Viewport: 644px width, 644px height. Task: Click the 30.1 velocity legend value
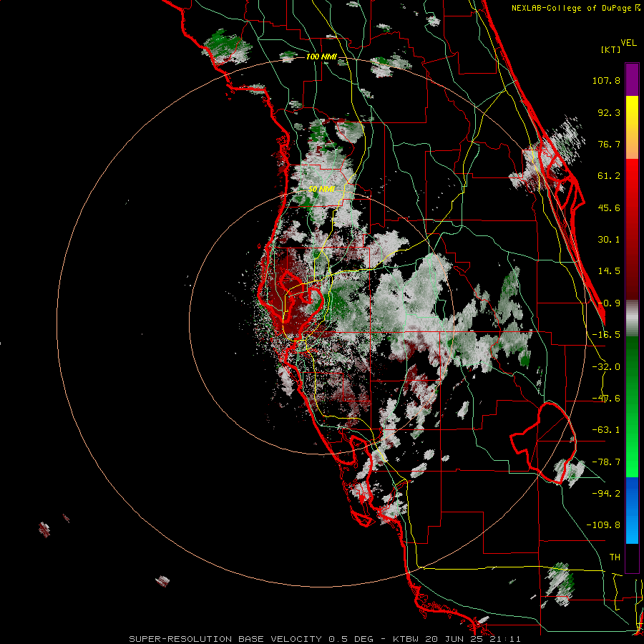coord(609,240)
